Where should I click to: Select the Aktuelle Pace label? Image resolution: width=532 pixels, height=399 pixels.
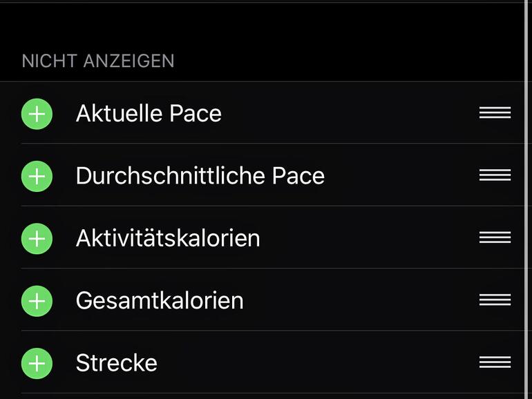click(149, 113)
